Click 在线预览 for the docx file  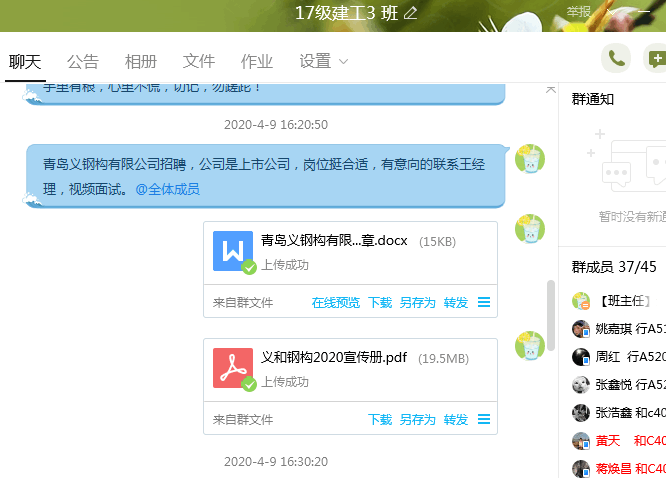[335, 303]
